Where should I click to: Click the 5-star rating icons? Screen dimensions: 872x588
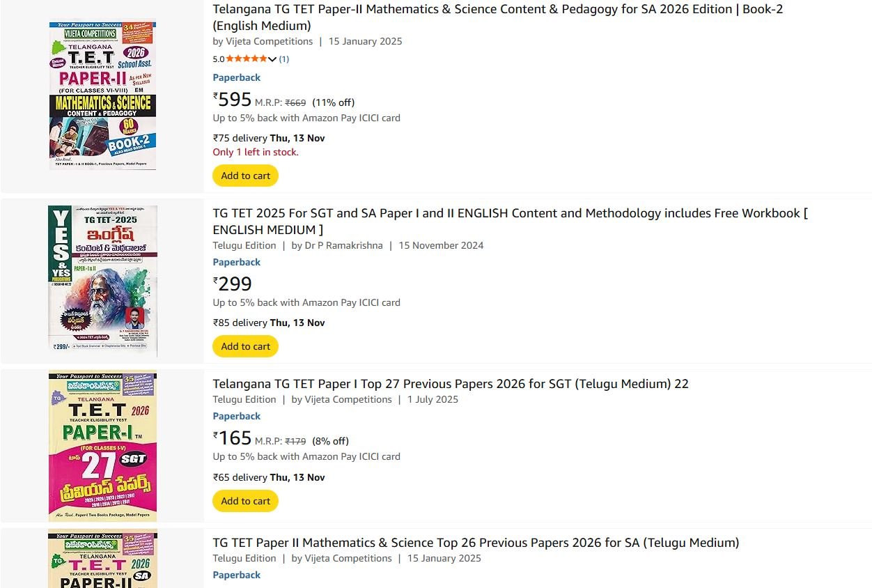tap(246, 59)
